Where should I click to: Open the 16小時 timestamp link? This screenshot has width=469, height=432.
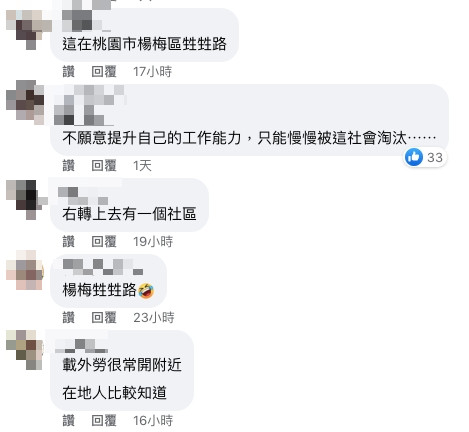pos(153,421)
